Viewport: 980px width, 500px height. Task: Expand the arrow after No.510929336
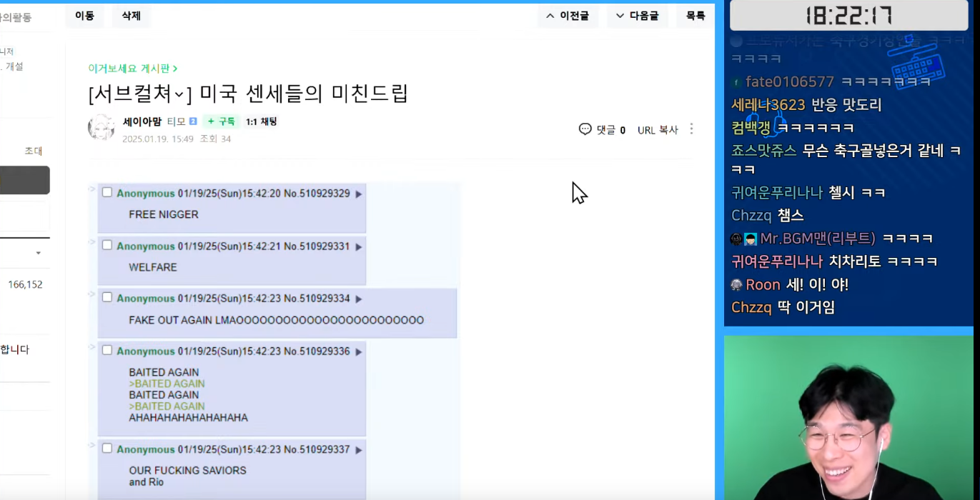(x=359, y=351)
